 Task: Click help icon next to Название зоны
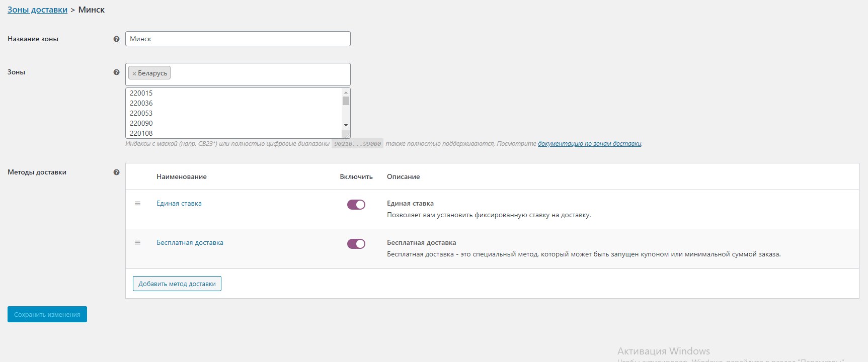[x=117, y=39]
